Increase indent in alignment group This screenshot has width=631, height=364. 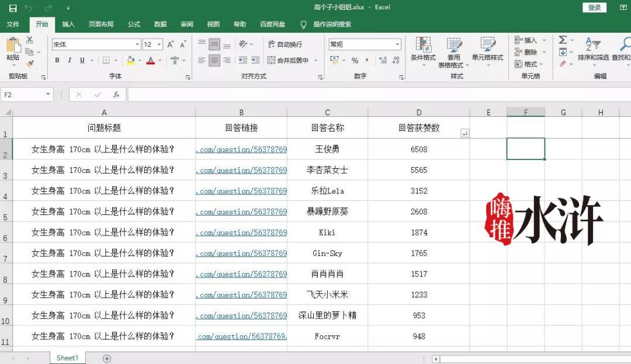tap(255, 60)
